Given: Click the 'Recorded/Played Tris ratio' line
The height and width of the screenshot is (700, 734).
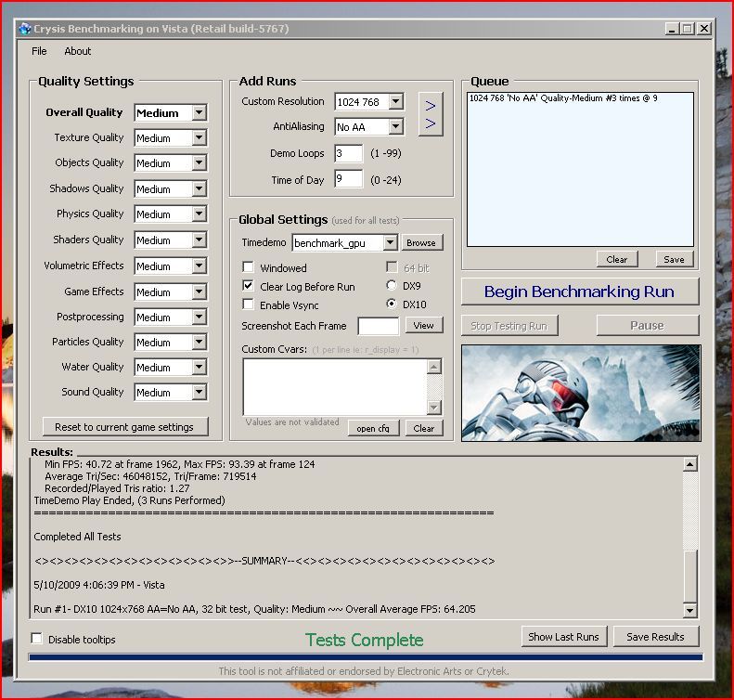Looking at the screenshot, I should (x=117, y=488).
